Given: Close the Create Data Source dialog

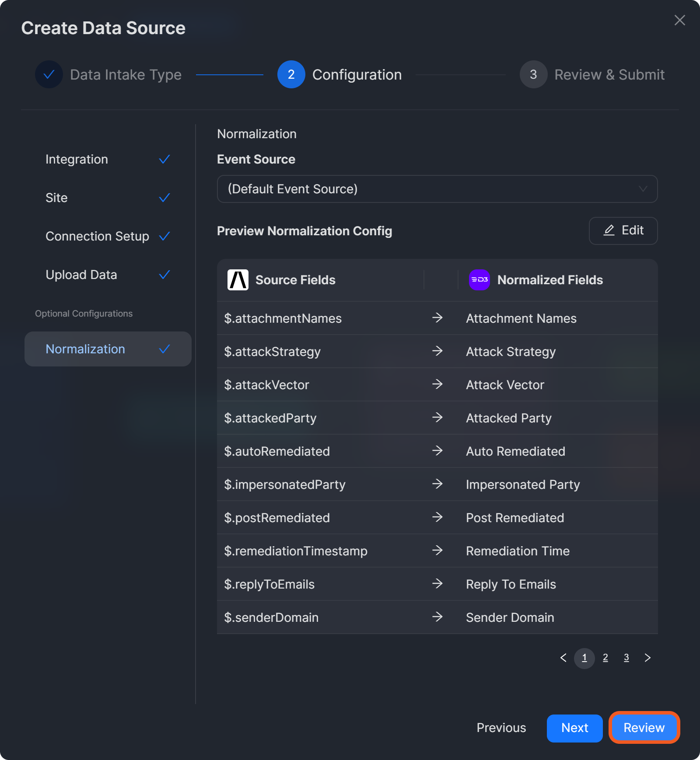Looking at the screenshot, I should coord(679,20).
